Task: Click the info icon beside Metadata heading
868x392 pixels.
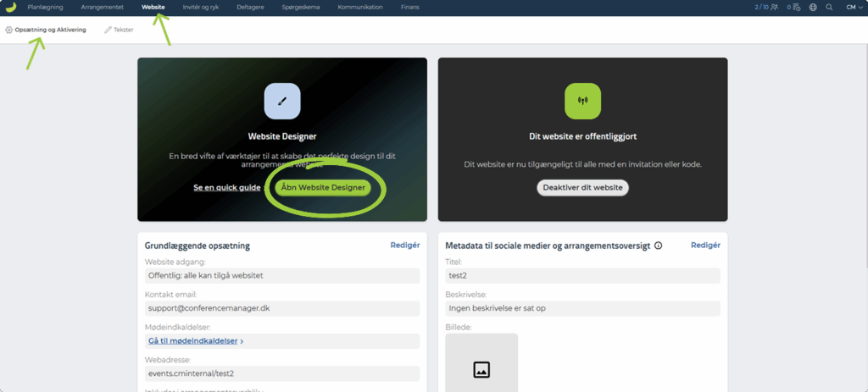Action: click(x=658, y=246)
